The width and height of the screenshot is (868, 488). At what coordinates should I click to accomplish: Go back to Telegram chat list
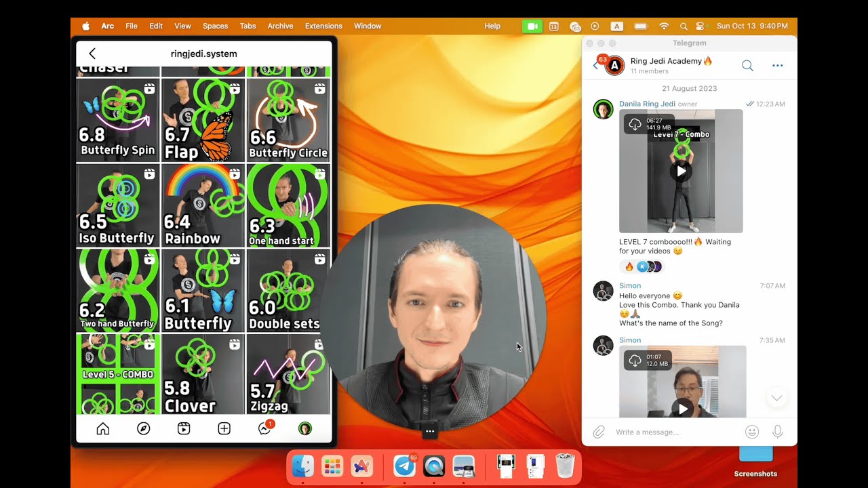tap(595, 66)
